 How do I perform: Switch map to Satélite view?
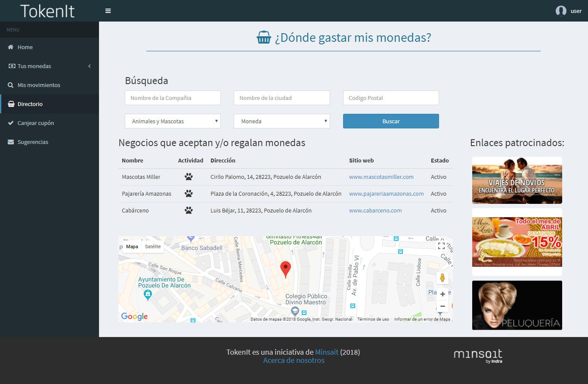click(153, 247)
